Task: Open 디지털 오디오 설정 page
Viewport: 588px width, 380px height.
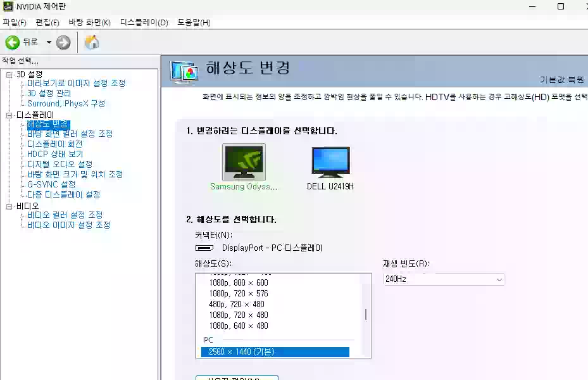Action: click(59, 164)
